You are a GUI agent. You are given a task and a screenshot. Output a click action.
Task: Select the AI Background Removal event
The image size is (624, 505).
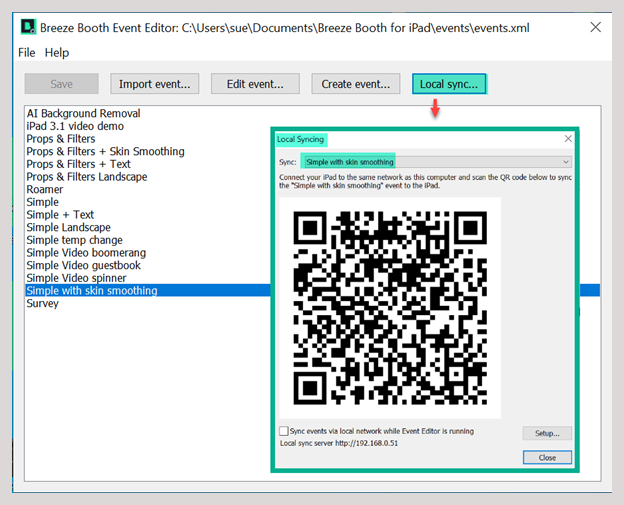[x=84, y=113]
